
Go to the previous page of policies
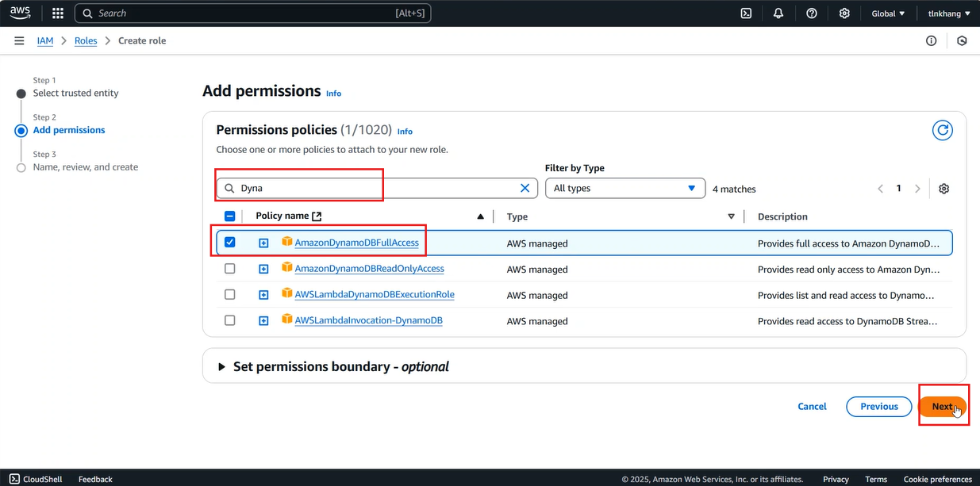coord(880,189)
